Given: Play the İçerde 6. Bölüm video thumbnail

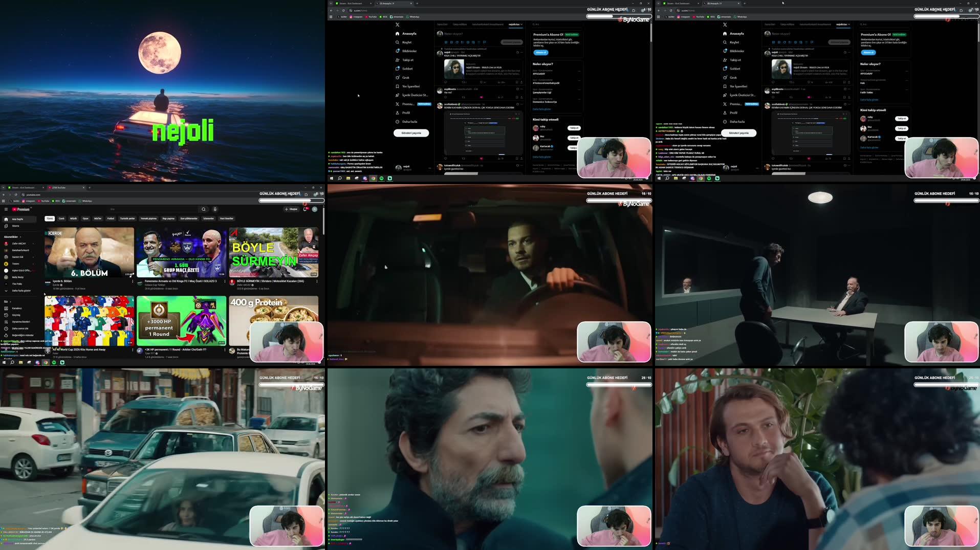Looking at the screenshot, I should tap(89, 252).
